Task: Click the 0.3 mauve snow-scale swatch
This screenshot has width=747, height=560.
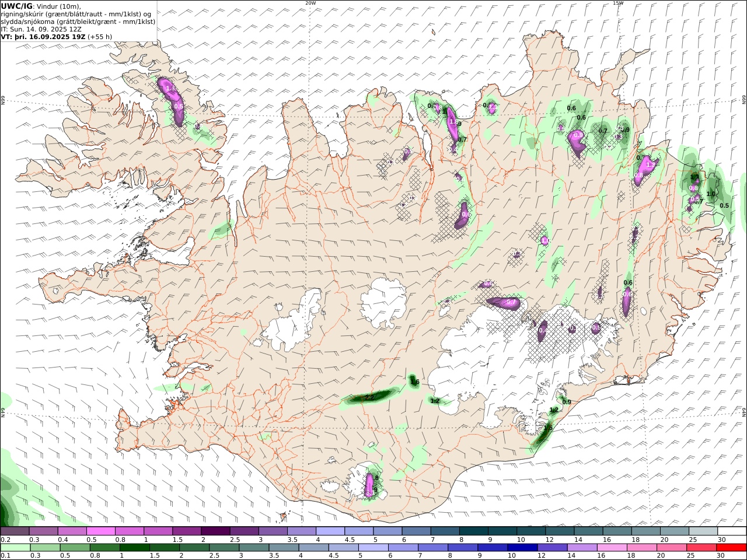Action: [x=43, y=531]
